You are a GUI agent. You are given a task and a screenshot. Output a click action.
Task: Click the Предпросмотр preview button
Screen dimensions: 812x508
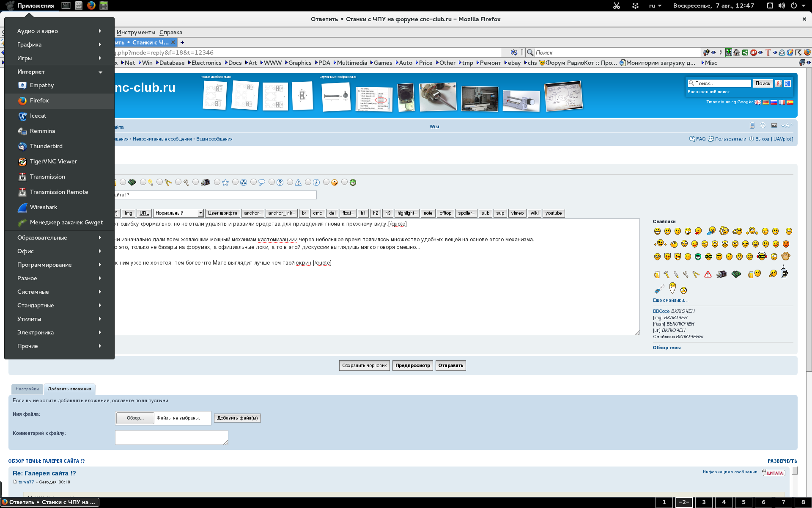tap(412, 365)
